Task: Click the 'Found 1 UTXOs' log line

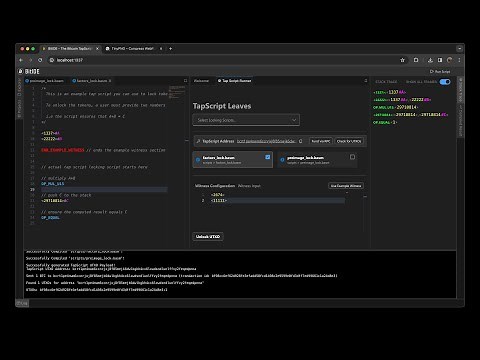Action: (114, 283)
